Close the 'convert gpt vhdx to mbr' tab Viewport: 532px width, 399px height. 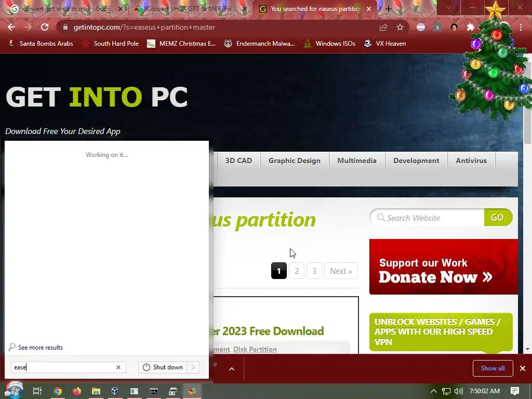[120, 9]
